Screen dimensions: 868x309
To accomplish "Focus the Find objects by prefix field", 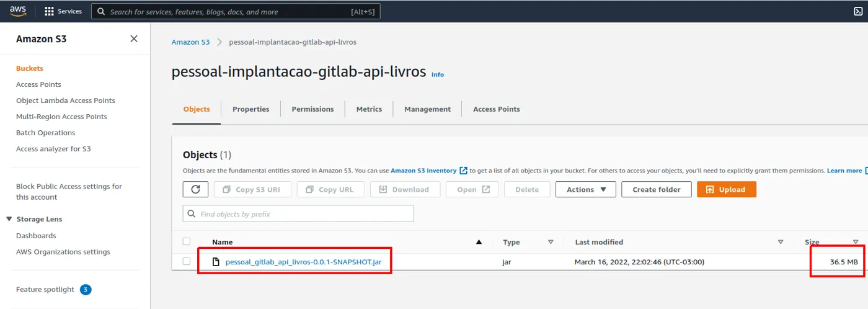I will coord(298,213).
